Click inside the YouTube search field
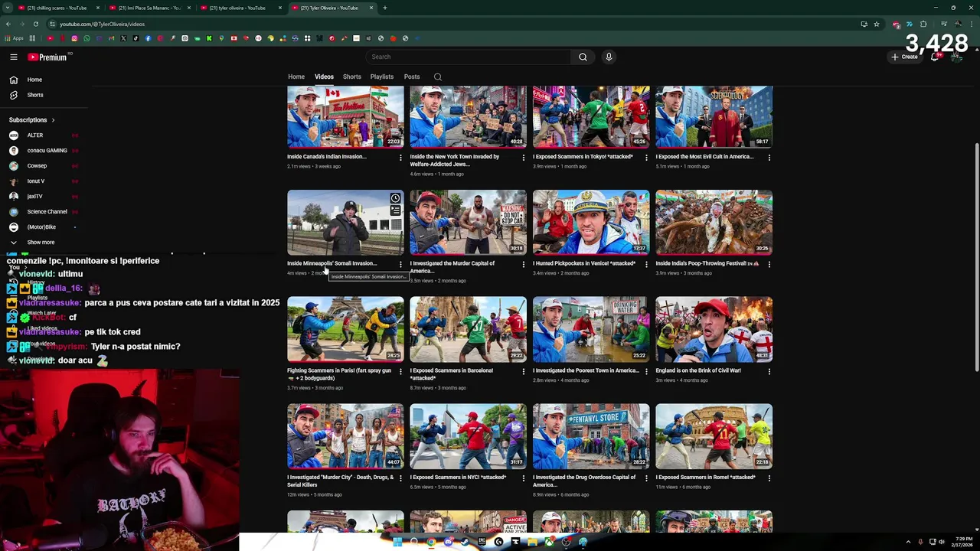The image size is (980, 551). coord(468,57)
